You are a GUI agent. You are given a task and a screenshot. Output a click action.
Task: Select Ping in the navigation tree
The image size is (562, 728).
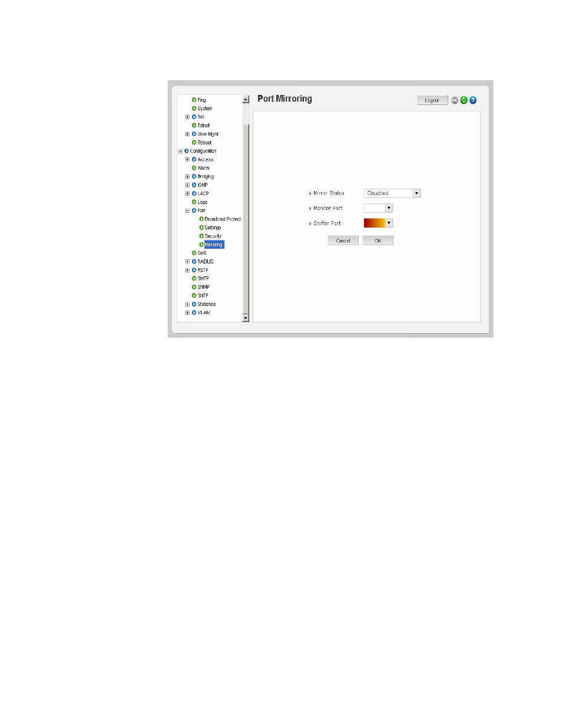(201, 100)
